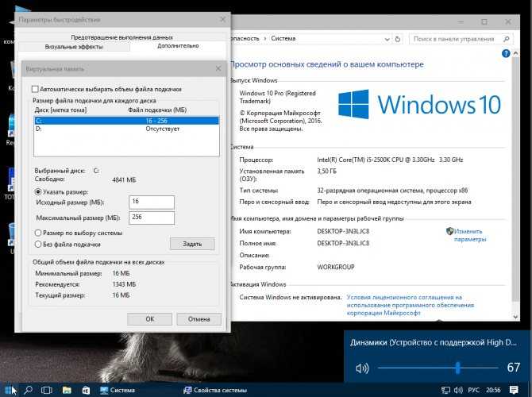
Task: Click the volume tray icon
Action: pyautogui.click(x=458, y=390)
